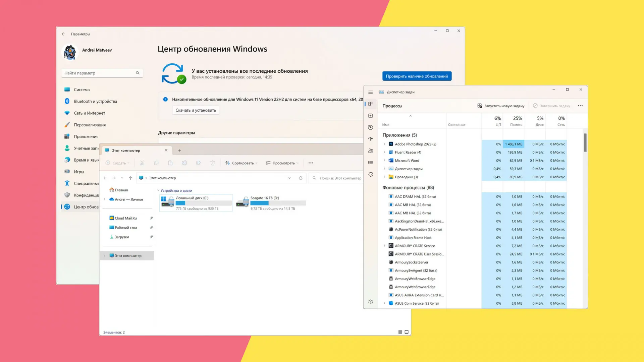Open recent locations chevron in Explorer
Screen dimensions: 644x362
[x=122, y=178]
